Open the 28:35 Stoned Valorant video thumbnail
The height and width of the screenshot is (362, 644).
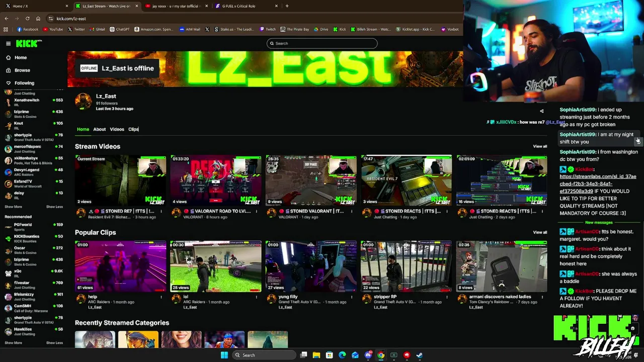point(311,180)
